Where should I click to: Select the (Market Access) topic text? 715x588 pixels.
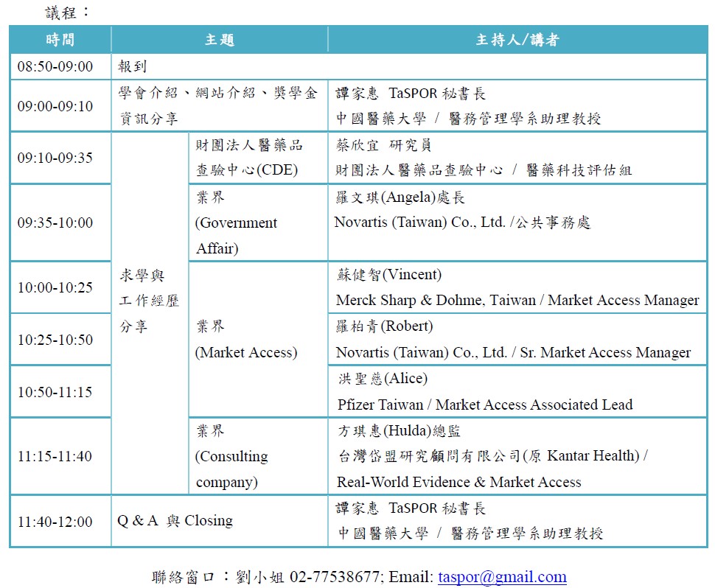(246, 352)
